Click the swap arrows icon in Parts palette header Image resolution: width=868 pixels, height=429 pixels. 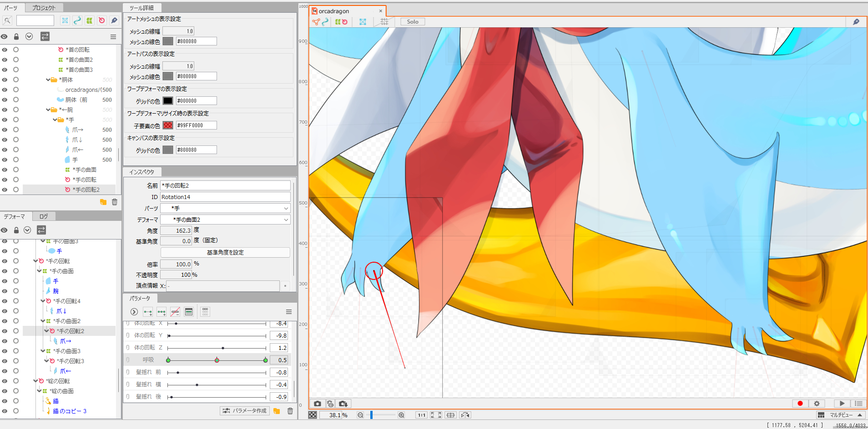[x=45, y=36]
